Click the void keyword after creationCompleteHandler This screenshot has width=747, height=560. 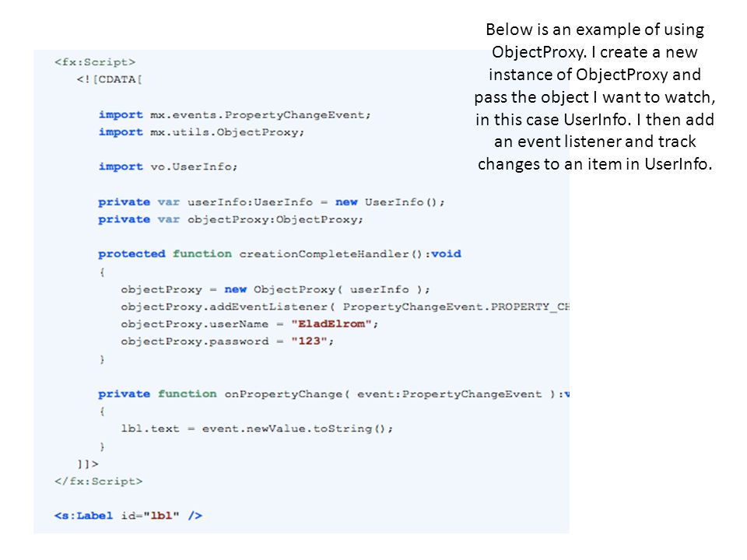coord(446,254)
